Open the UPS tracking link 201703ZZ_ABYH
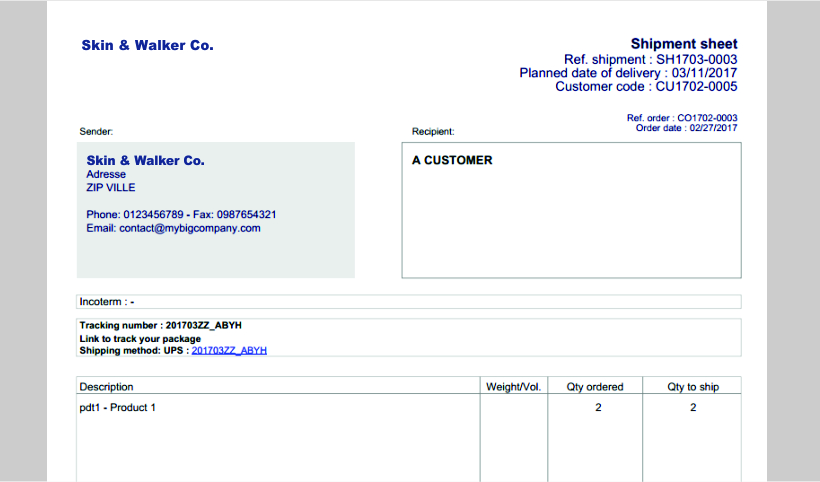Screen dimensions: 820x482 [229, 351]
